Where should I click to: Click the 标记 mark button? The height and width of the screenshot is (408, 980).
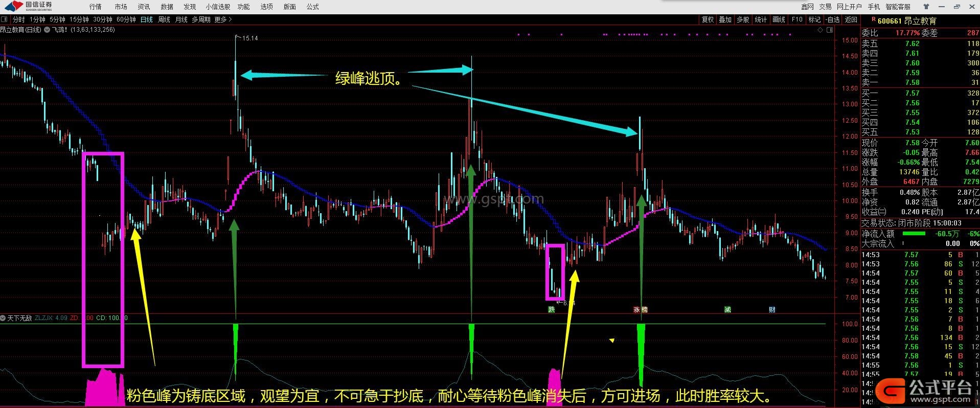pos(814,19)
